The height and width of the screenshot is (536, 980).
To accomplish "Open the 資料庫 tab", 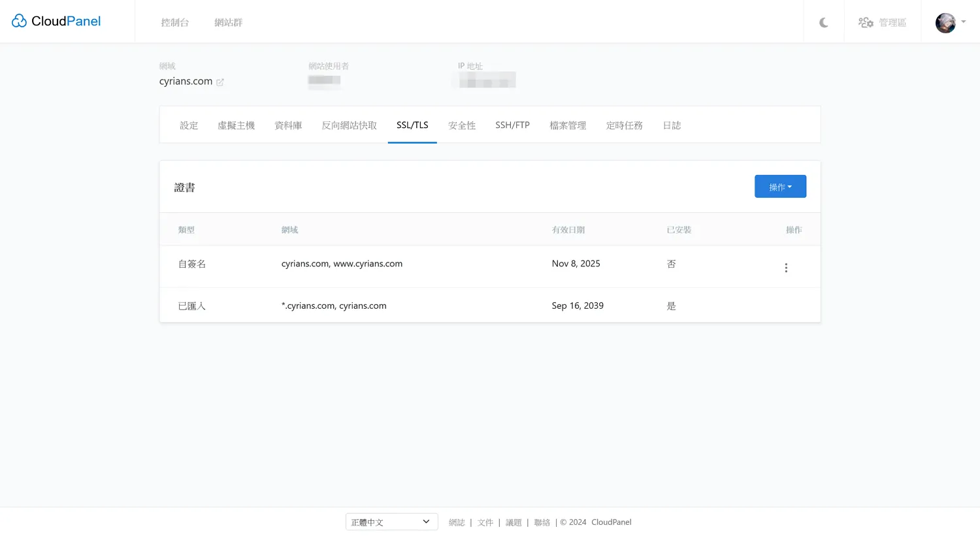I will click(288, 125).
